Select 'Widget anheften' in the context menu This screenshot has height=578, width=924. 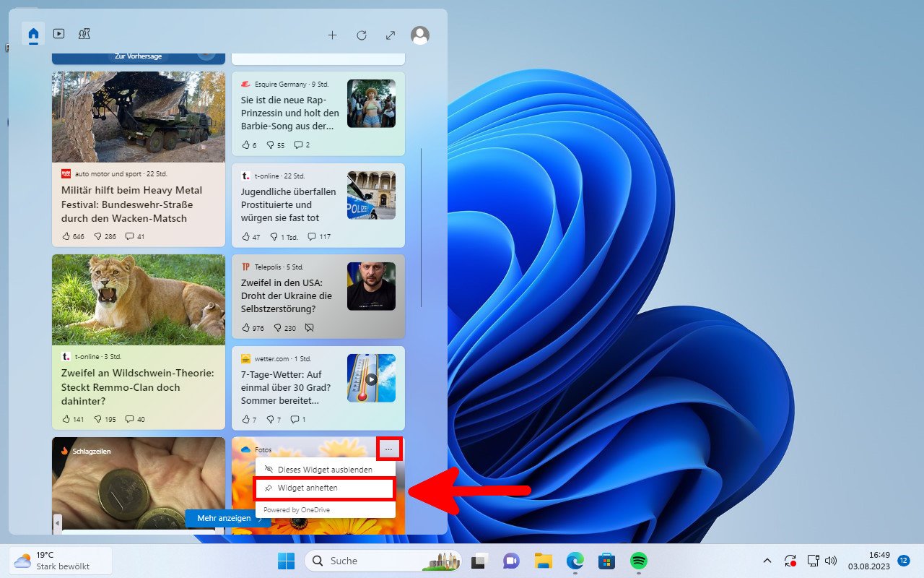[x=324, y=488]
